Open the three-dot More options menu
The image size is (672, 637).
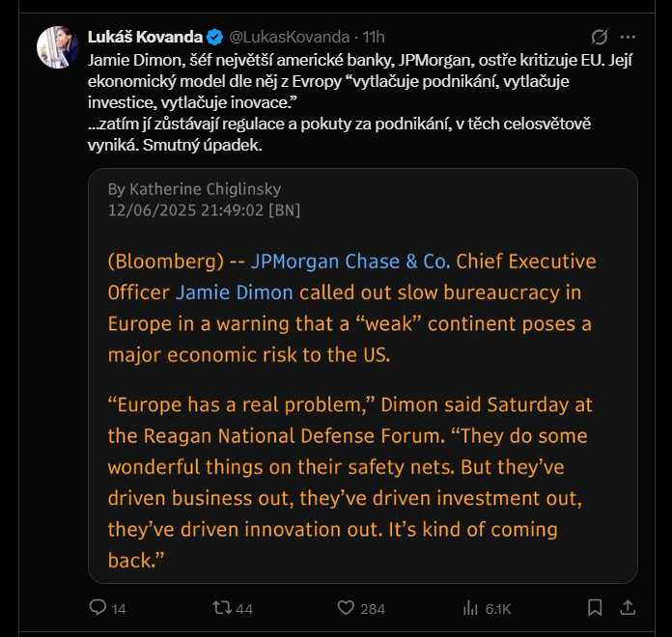[x=628, y=38]
